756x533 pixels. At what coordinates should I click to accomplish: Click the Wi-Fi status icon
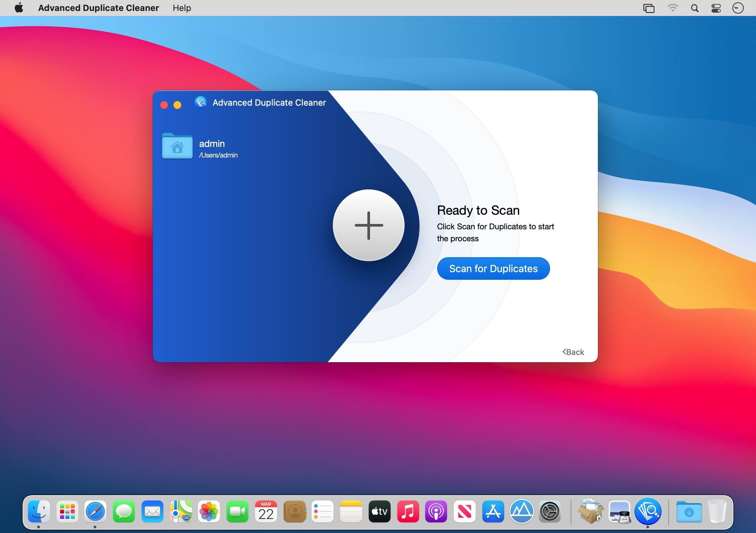673,8
